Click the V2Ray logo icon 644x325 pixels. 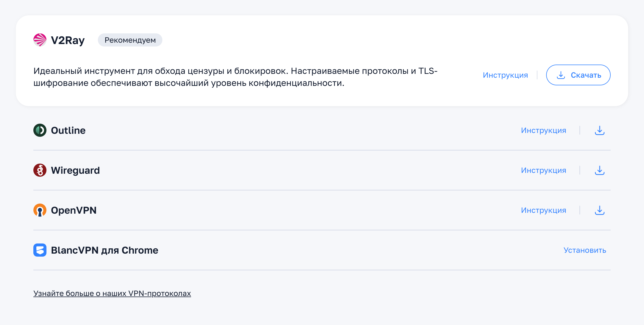pyautogui.click(x=40, y=40)
